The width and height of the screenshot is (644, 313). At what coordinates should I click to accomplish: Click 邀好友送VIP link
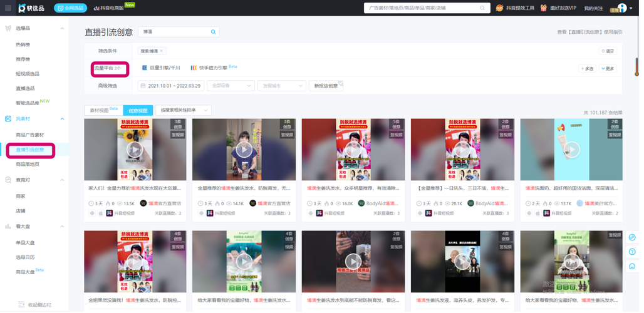click(x=563, y=8)
